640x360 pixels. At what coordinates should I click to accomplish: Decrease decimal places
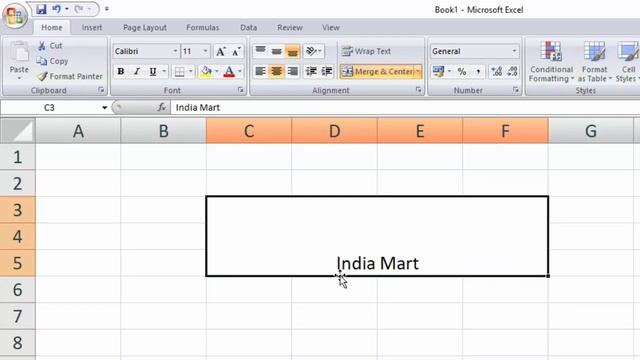pos(512,71)
